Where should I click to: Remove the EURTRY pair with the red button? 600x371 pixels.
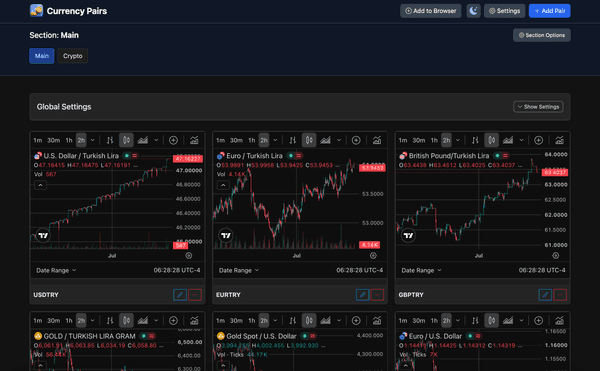[377, 295]
